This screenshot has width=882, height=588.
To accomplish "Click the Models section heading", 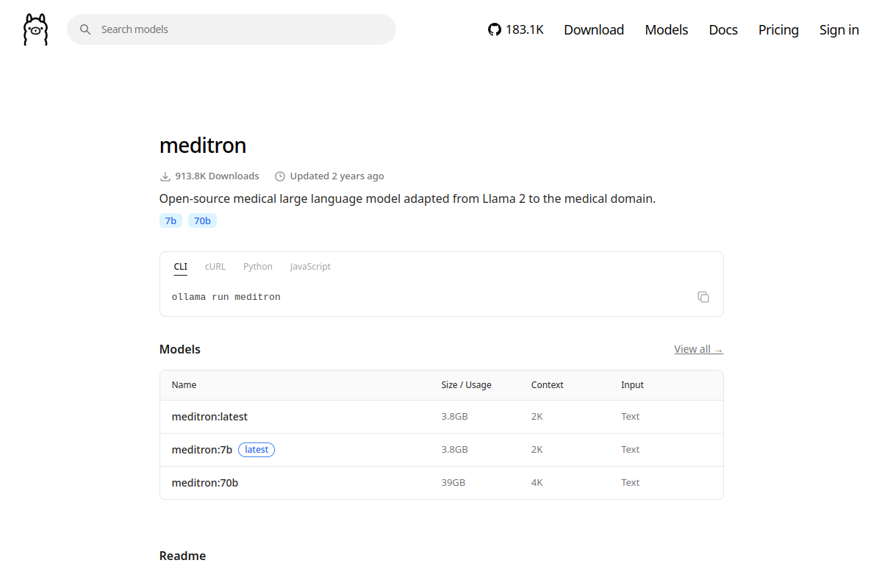I will (180, 349).
